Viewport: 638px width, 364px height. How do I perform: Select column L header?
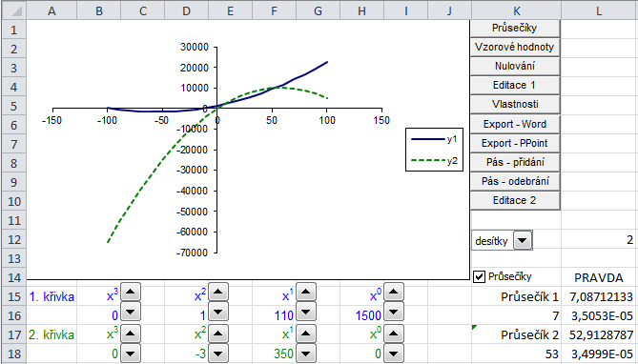[599, 10]
